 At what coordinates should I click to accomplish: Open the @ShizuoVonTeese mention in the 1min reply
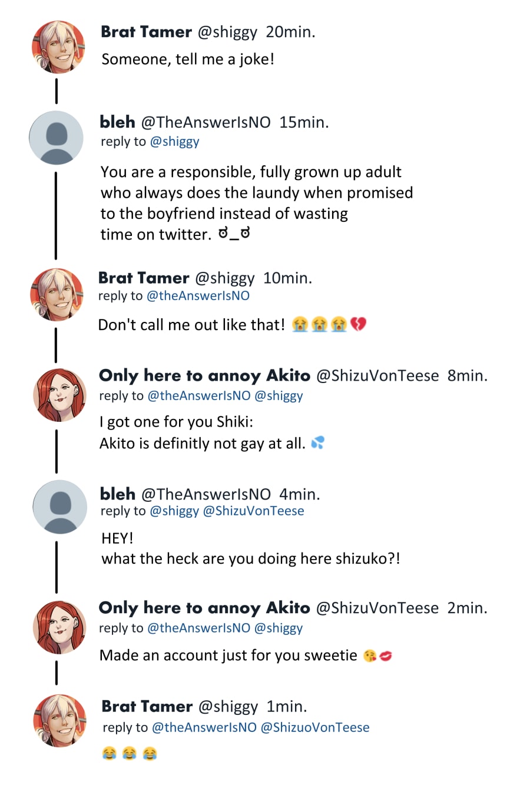coord(314,727)
